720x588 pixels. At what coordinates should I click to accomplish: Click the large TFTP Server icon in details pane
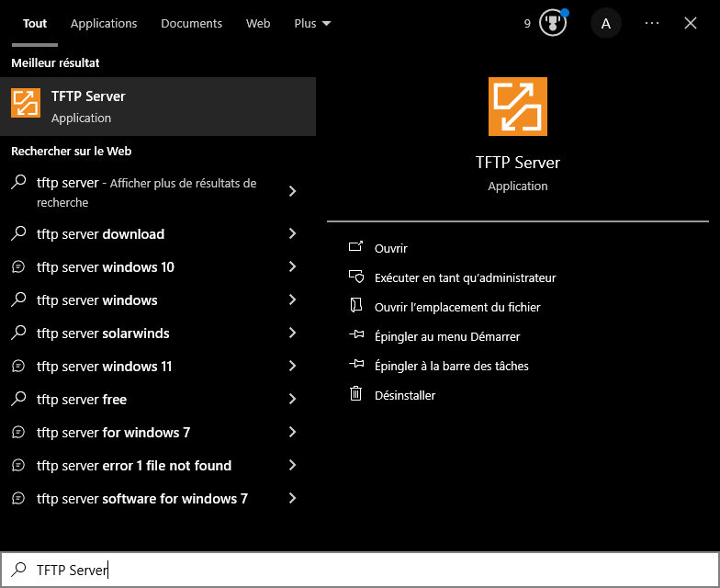[517, 107]
